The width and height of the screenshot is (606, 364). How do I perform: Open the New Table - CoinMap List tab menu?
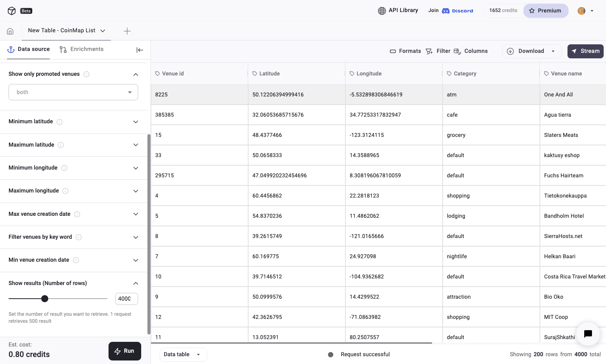[x=103, y=31]
